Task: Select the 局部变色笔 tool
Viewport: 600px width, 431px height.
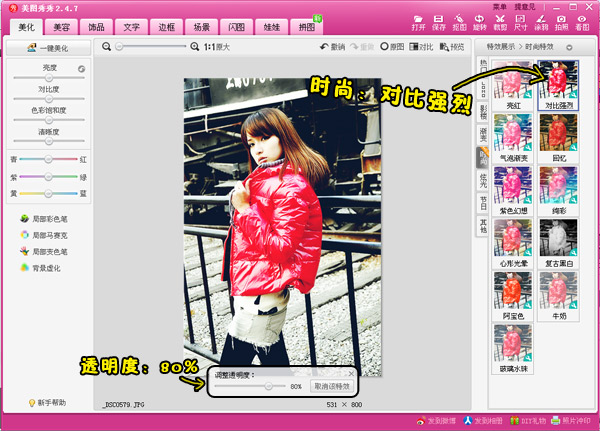Action: tap(44, 251)
